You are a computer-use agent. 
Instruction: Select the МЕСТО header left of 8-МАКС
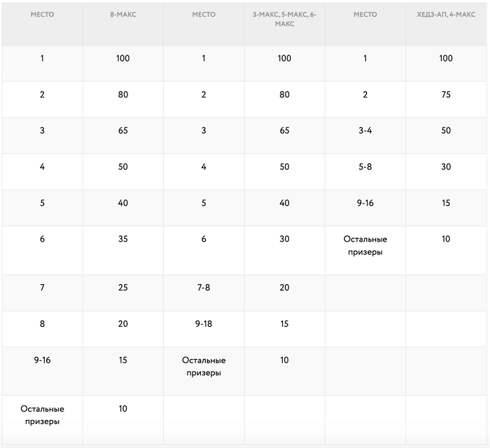click(x=42, y=14)
